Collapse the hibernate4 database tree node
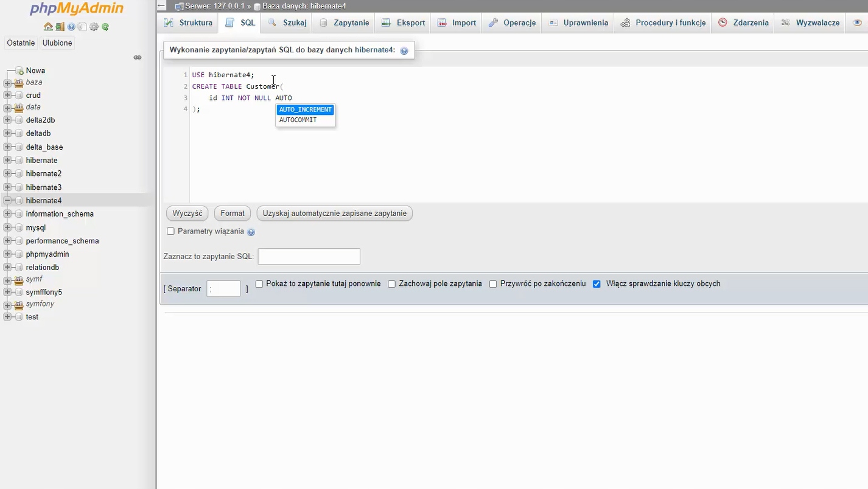This screenshot has width=868, height=489. tap(7, 201)
